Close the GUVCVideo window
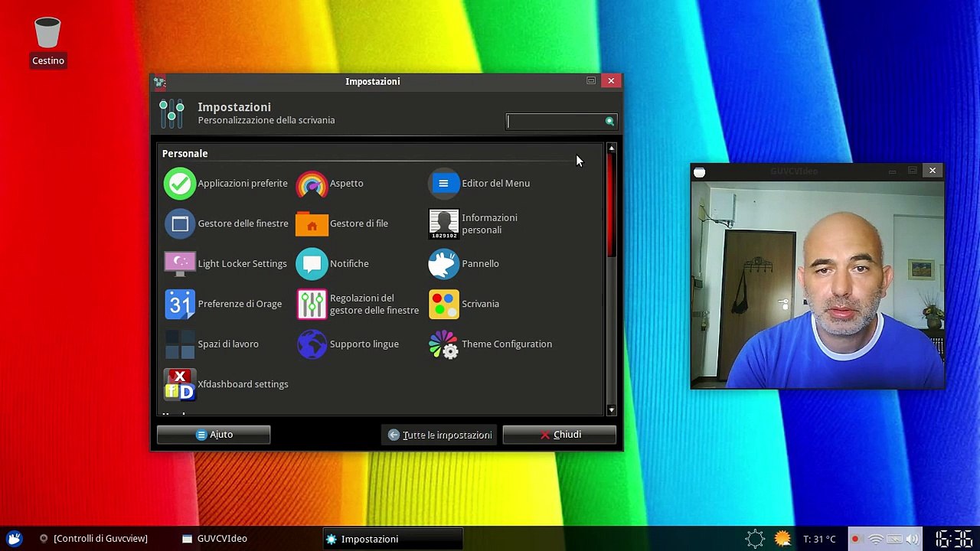The height and width of the screenshot is (551, 980). (933, 171)
